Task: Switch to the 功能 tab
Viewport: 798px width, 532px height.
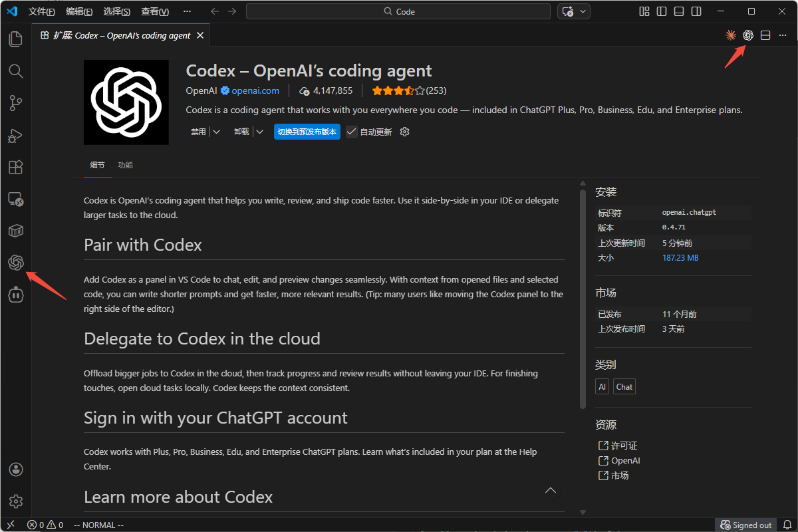Action: tap(125, 165)
